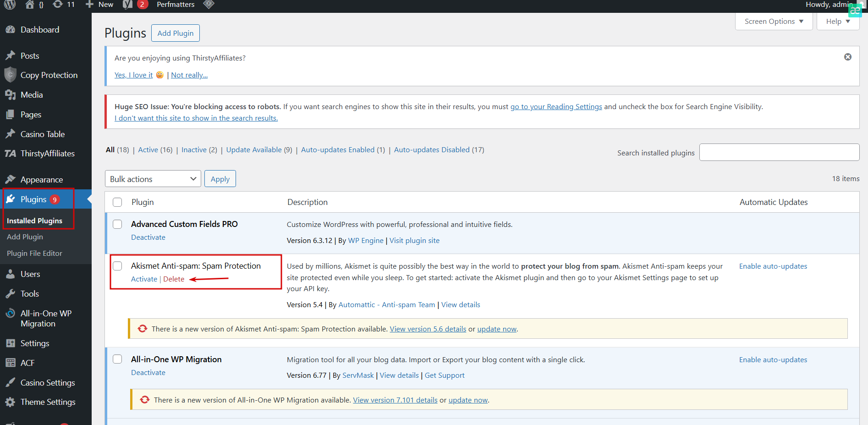Image resolution: width=868 pixels, height=425 pixels.
Task: Delete the Akismet Anti-spam plugin
Action: pos(174,279)
